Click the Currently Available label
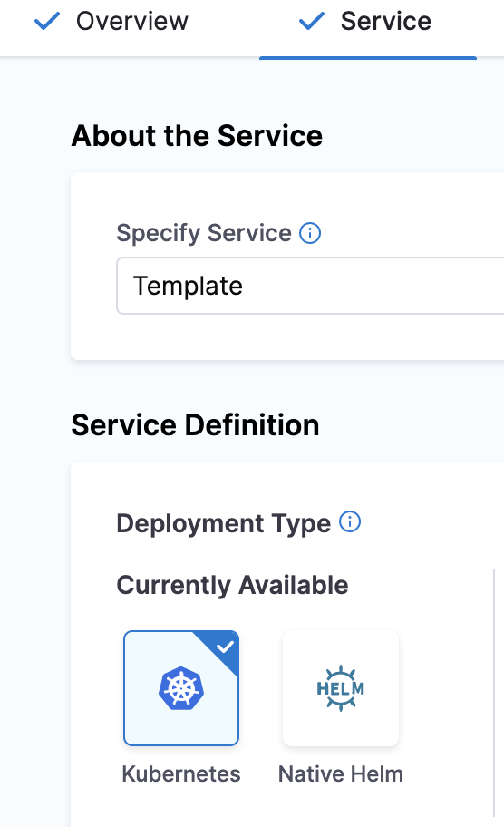Image resolution: width=504 pixels, height=827 pixels. [232, 585]
